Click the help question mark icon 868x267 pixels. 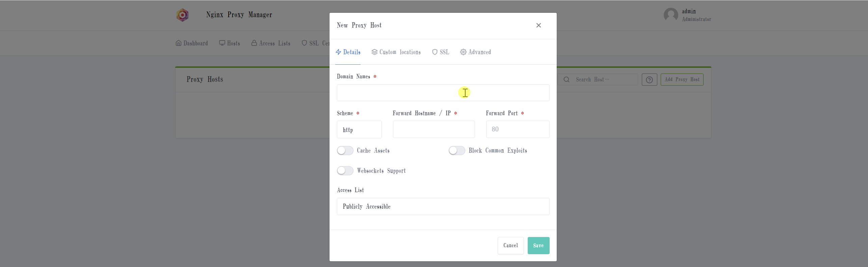coord(649,80)
